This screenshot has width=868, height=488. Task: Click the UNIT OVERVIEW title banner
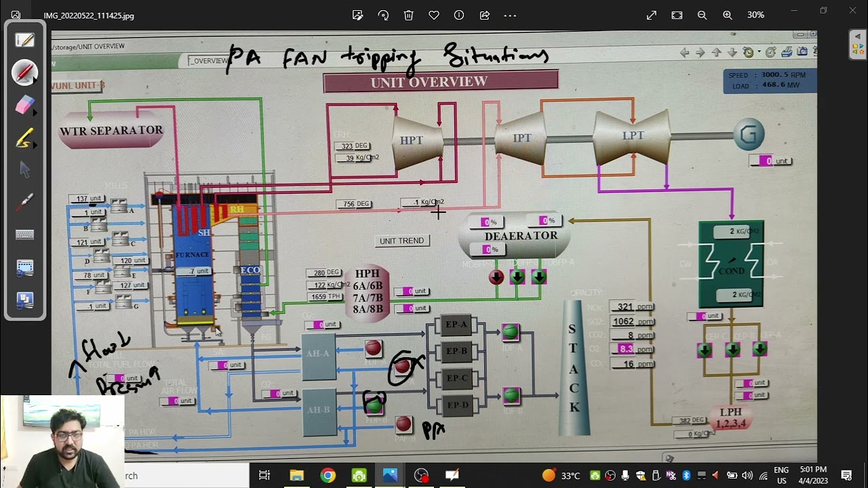(x=441, y=82)
